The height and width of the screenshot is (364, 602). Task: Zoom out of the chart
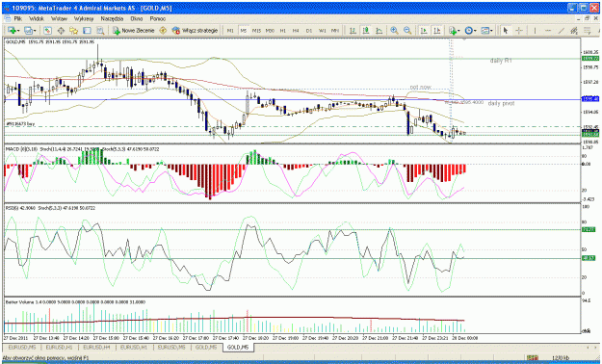point(407,31)
